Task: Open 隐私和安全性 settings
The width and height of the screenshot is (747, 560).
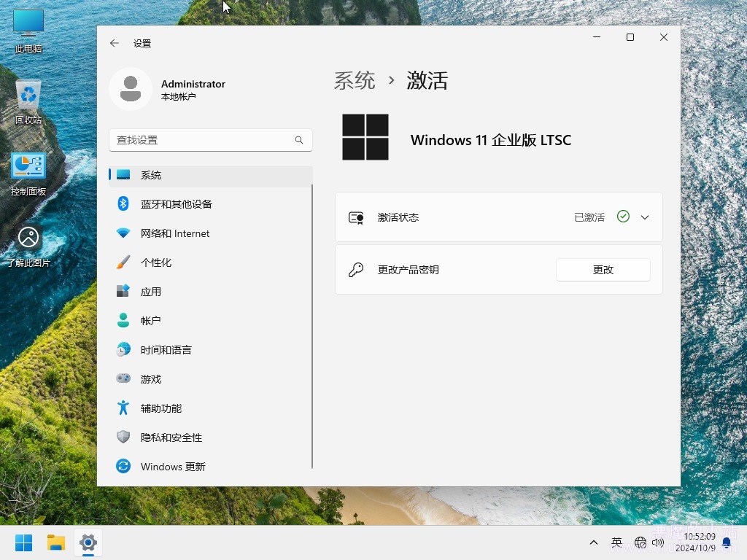Action: click(211, 437)
